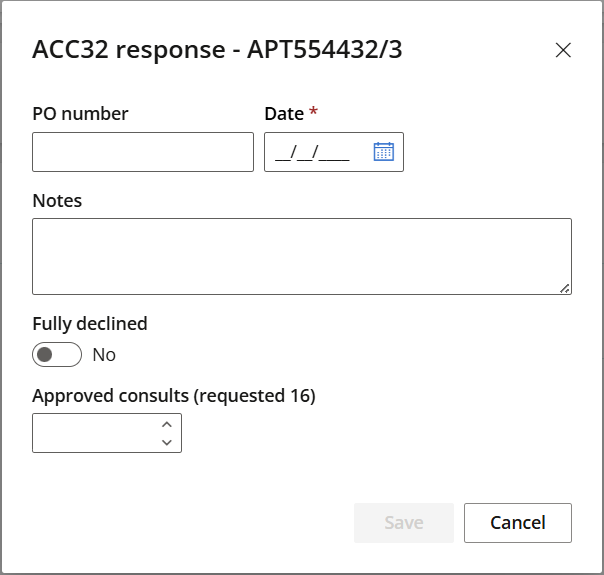Click the 'No' toggle state label
604x575 pixels.
[104, 355]
